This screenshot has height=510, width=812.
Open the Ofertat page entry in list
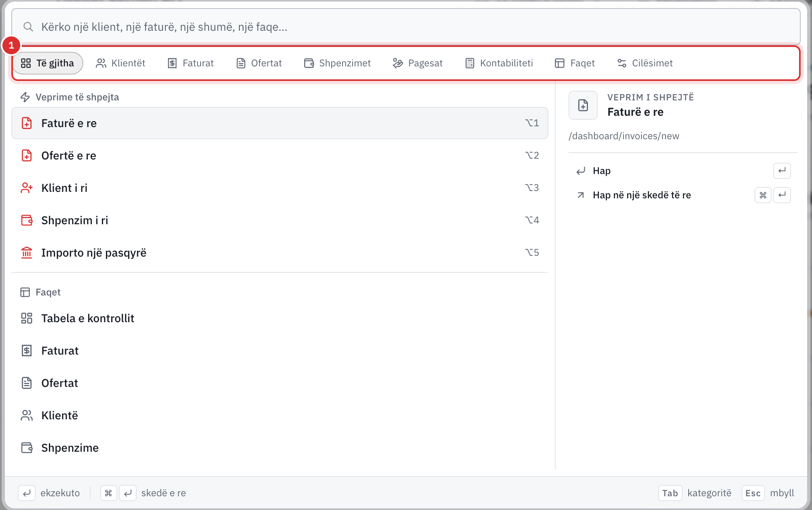coord(280,383)
